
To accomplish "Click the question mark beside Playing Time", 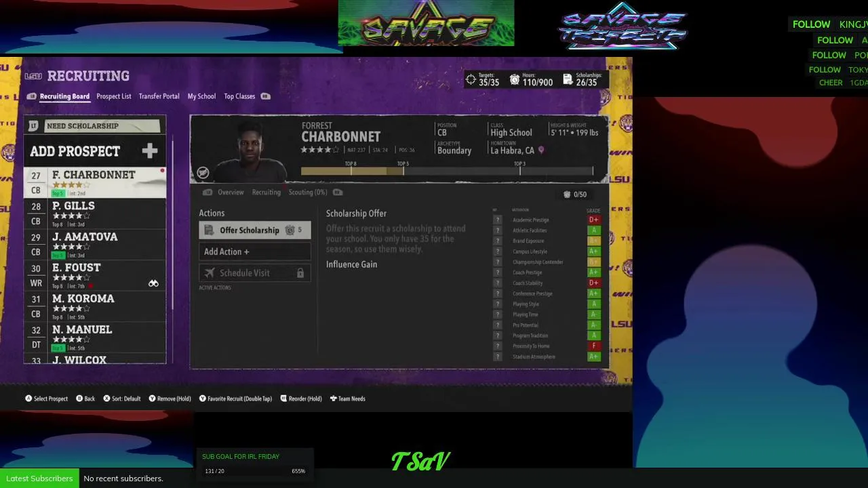I will point(497,314).
